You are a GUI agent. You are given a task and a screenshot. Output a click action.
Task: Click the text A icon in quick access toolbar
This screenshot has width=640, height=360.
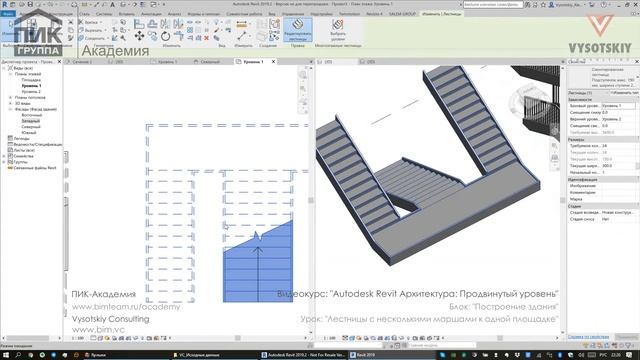[x=112, y=4]
